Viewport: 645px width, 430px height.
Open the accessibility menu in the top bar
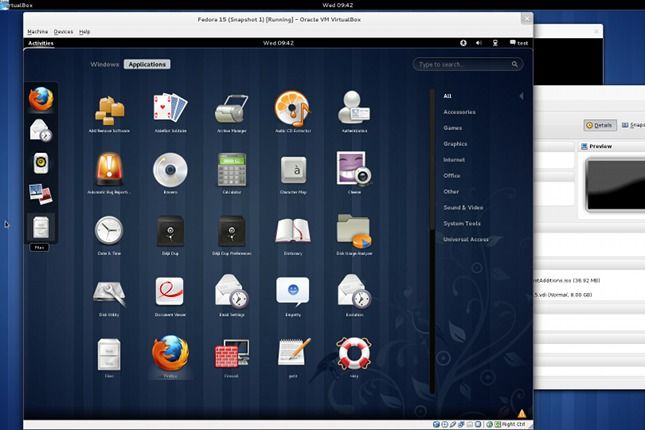(463, 43)
